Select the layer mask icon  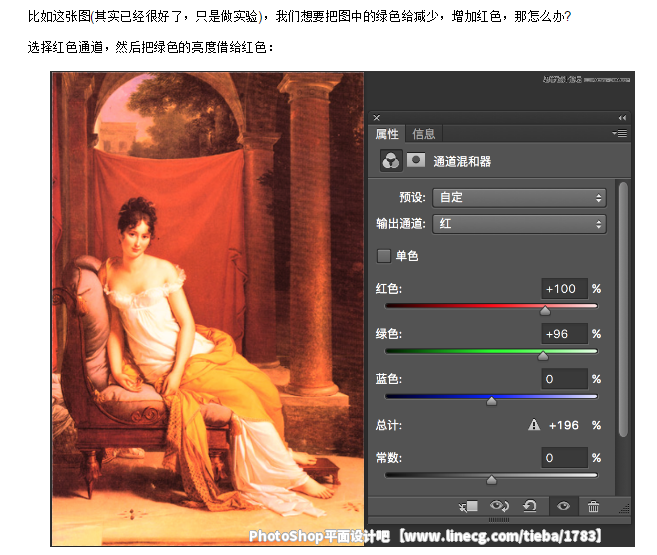pos(416,160)
